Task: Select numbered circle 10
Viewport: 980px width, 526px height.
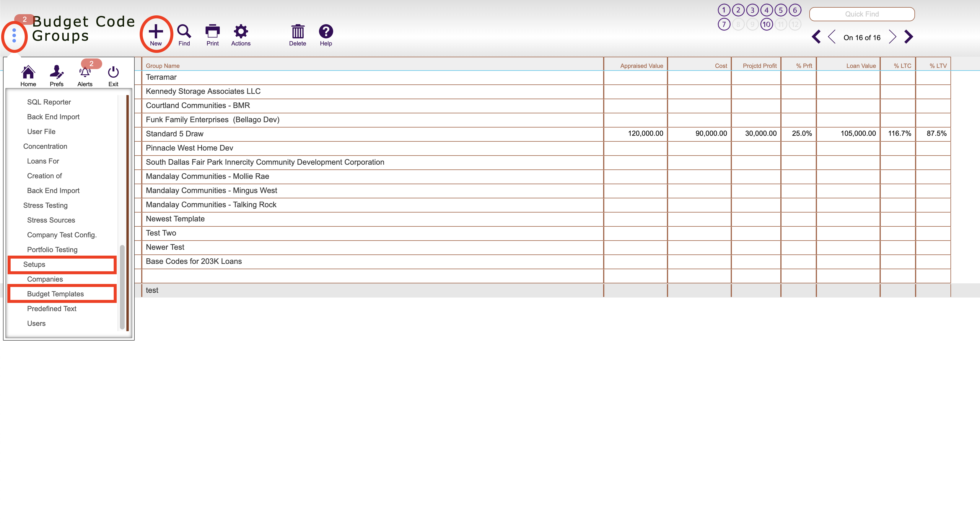Action: coord(766,25)
